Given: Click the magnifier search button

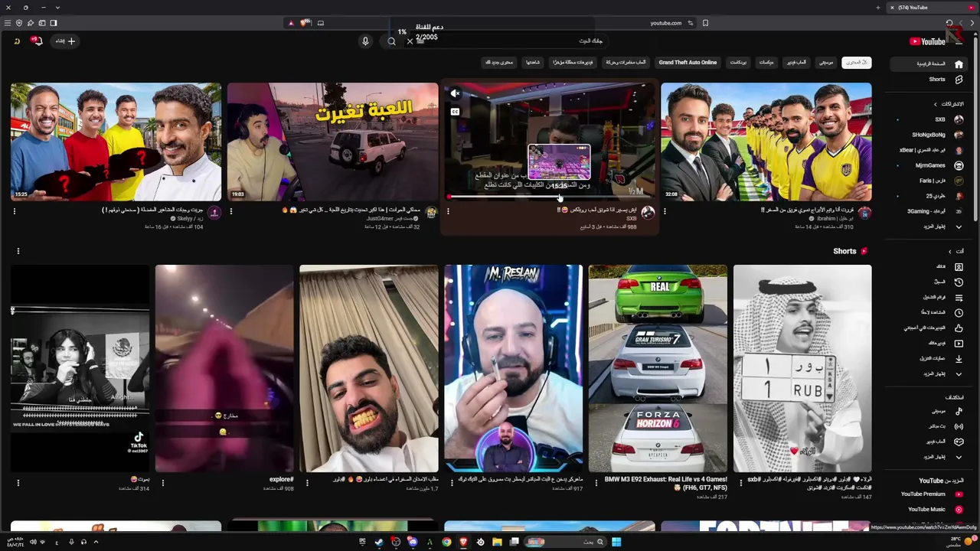Looking at the screenshot, I should [391, 41].
